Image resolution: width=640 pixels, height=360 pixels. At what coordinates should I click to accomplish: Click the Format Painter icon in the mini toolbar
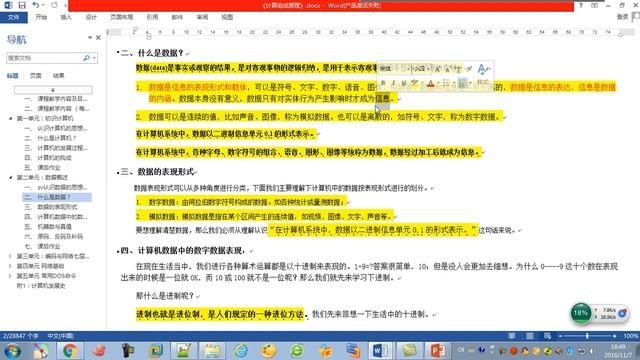[x=469, y=69]
